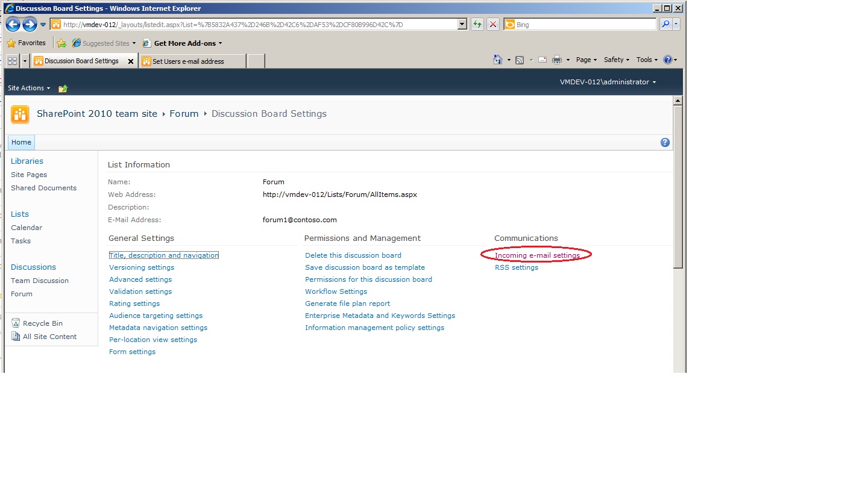The image size is (868, 492).
Task: Click the All Site Content icon
Action: pos(16,337)
